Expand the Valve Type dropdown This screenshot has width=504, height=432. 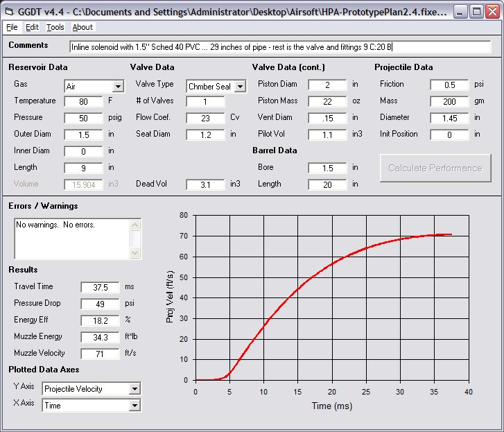click(x=240, y=87)
